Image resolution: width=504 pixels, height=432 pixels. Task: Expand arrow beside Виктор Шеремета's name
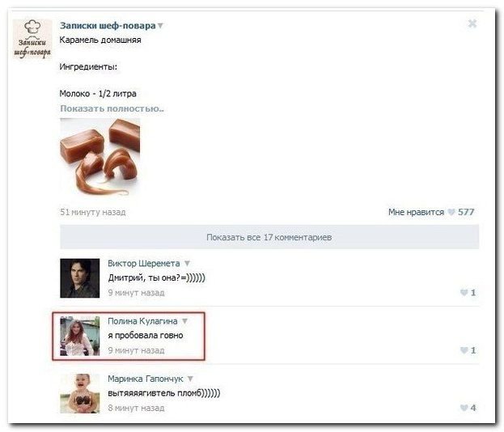[187, 263]
